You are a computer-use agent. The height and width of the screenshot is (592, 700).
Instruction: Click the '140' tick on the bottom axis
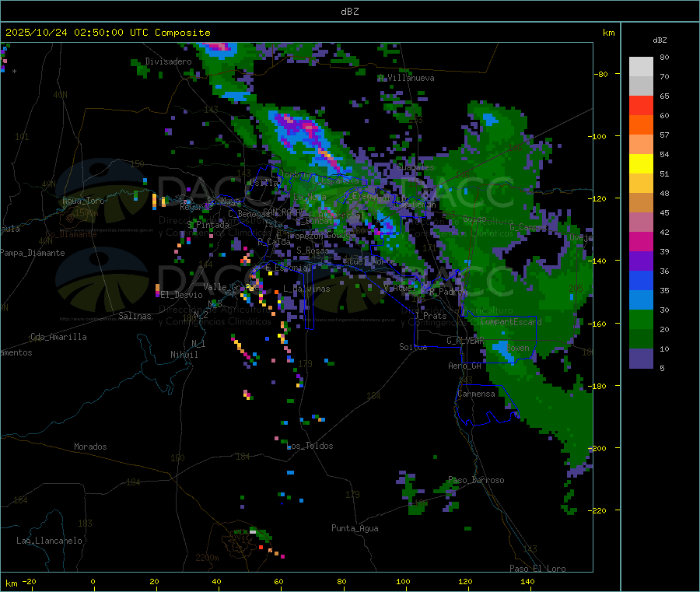527,581
